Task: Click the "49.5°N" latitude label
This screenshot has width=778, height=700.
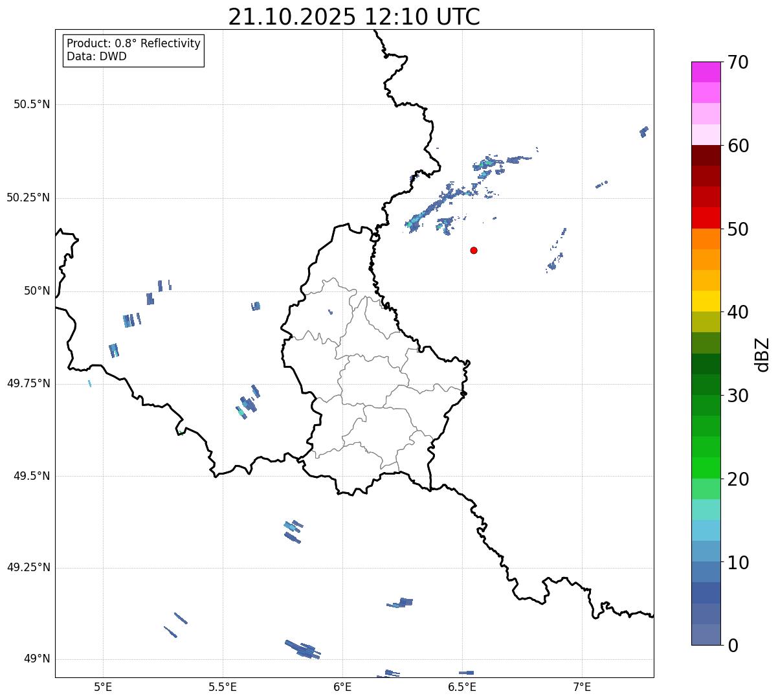Action: tap(32, 477)
